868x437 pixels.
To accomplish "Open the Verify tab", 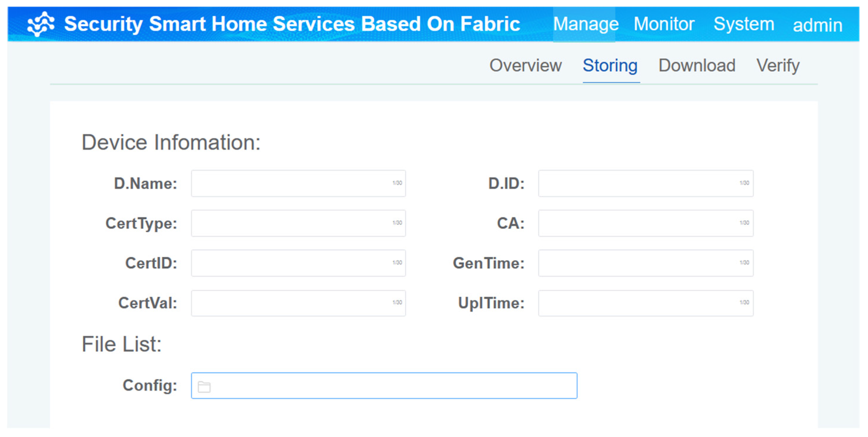I will tap(778, 65).
